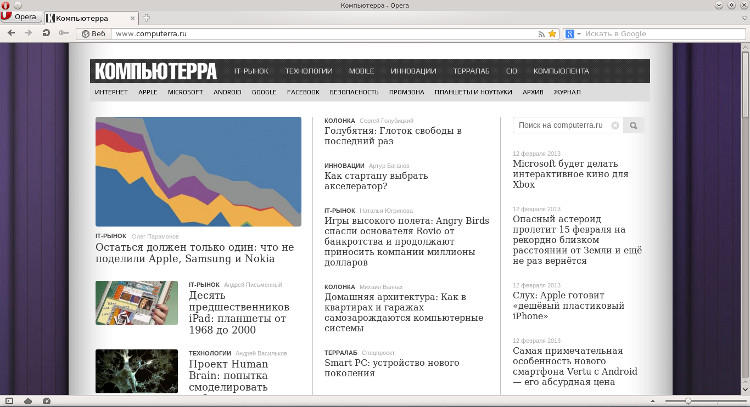The image size is (750, 407).
Task: Click the 'Веб' site badge
Action: tap(93, 34)
